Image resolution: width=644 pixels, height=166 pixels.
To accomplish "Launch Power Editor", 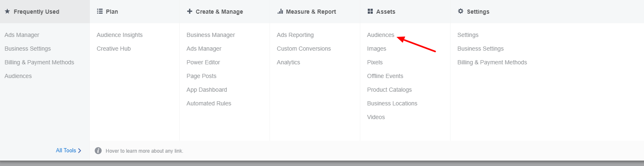I will 203,63.
